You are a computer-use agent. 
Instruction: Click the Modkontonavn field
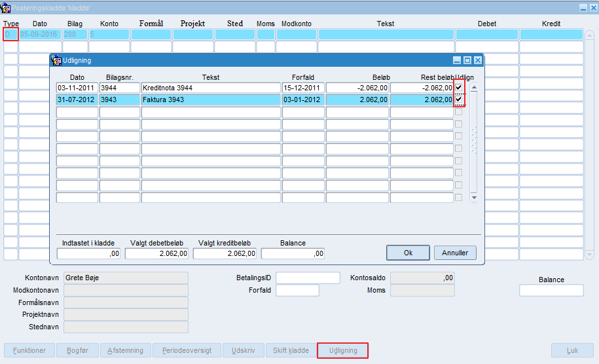126,290
